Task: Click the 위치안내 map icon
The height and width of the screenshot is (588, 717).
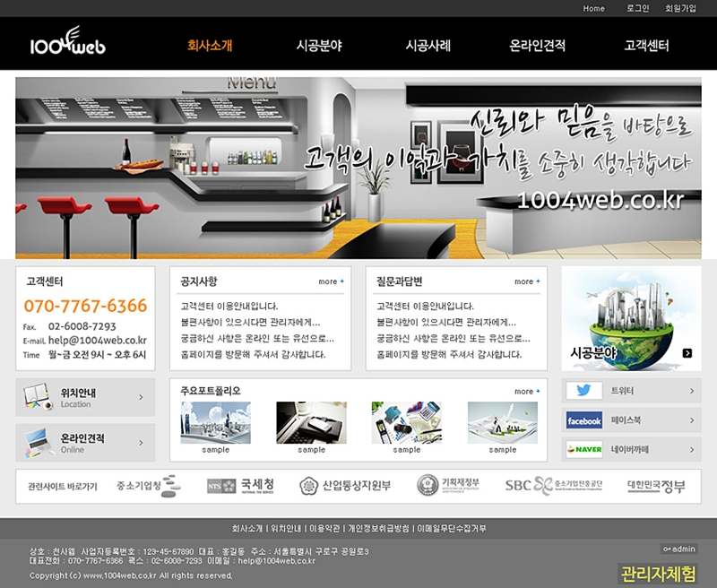Action: click(x=37, y=397)
